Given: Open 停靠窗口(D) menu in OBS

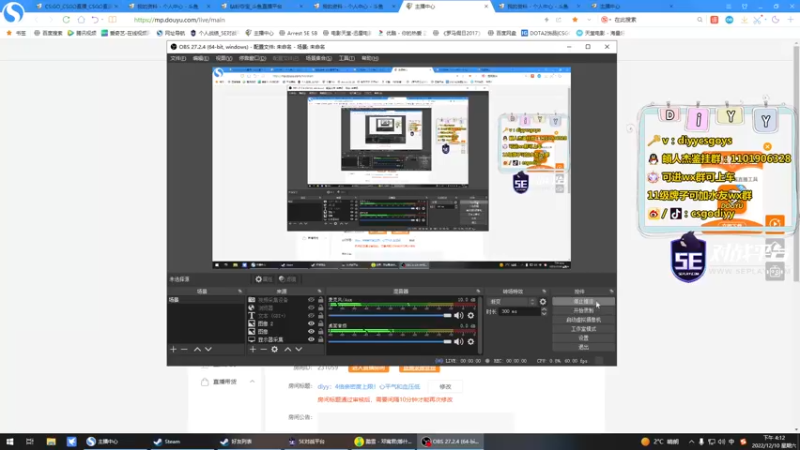Looking at the screenshot, I should 253,58.
